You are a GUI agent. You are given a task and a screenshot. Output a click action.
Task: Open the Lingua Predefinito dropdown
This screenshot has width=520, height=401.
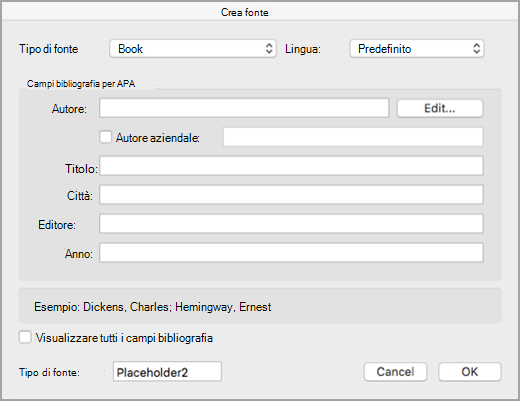coord(417,49)
